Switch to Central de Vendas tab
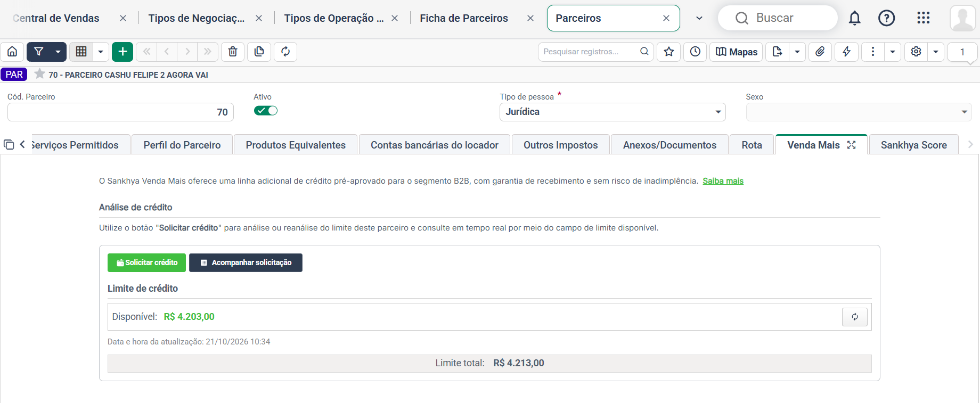 tap(56, 18)
